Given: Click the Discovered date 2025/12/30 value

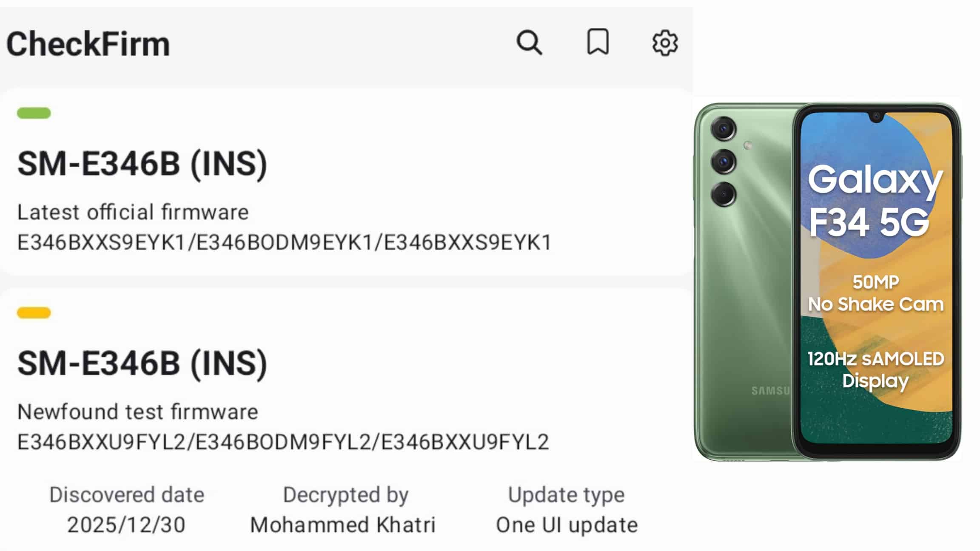Looking at the screenshot, I should (126, 525).
